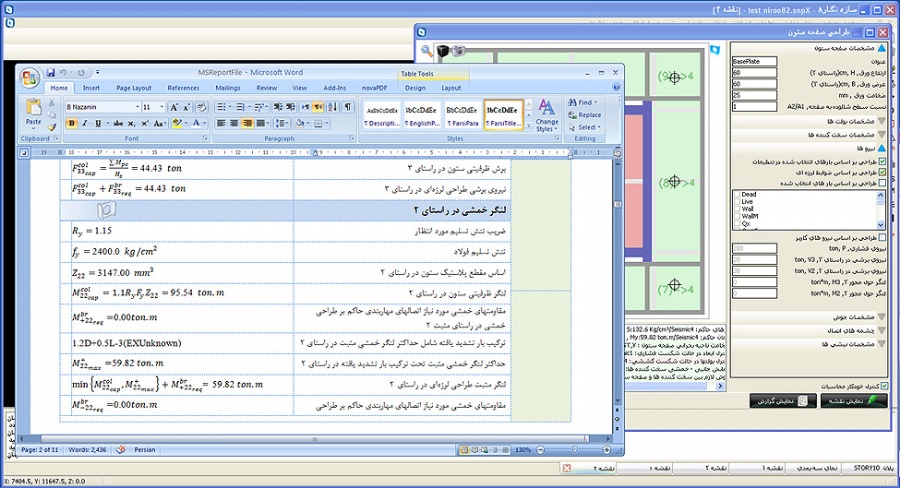900x488 pixels.
Task: Toggle Bold formatting in Font group
Action: pyautogui.click(x=72, y=124)
